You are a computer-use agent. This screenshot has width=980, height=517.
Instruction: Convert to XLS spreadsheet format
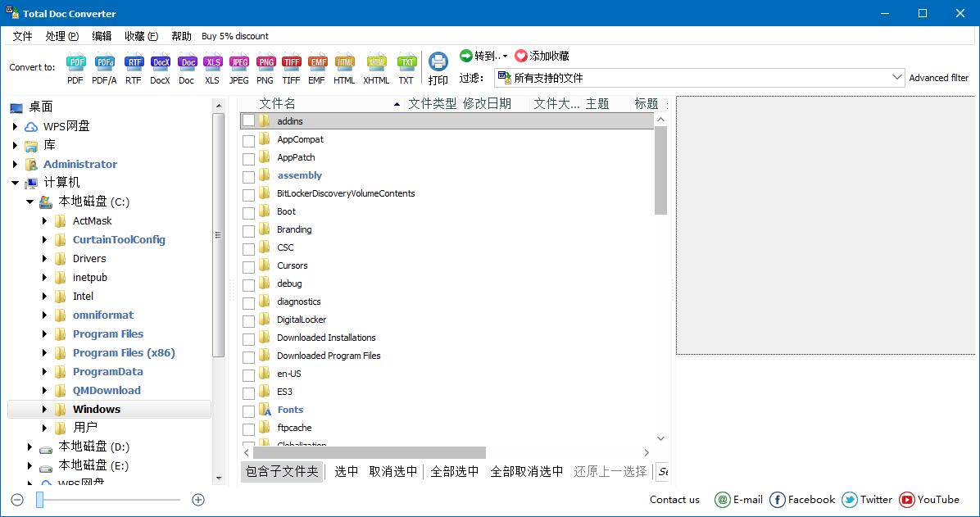pos(213,62)
